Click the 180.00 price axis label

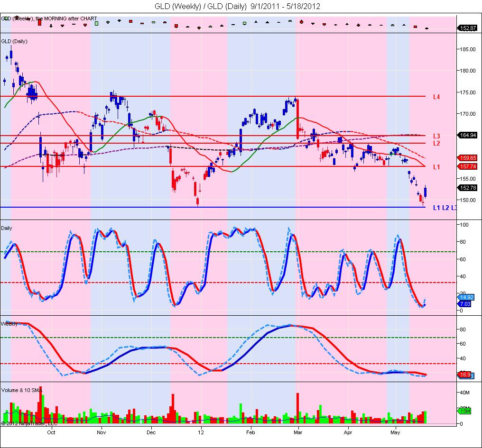tap(468, 71)
